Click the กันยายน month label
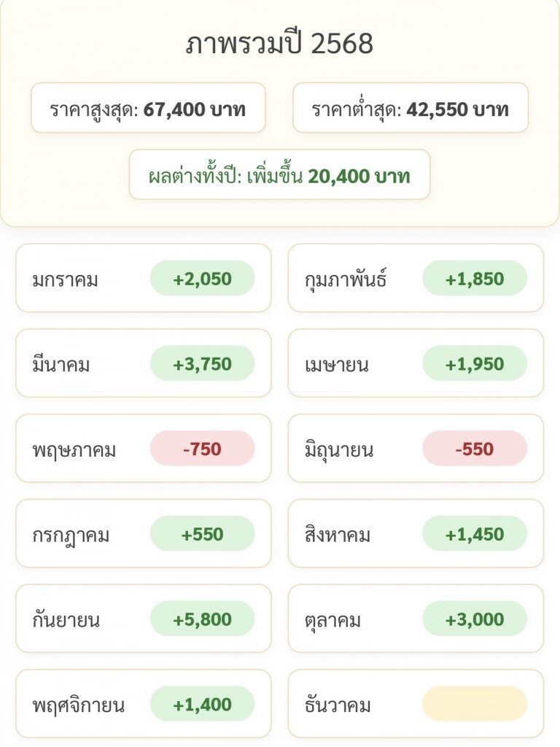Screen dimensions: 560x747 tap(66, 620)
